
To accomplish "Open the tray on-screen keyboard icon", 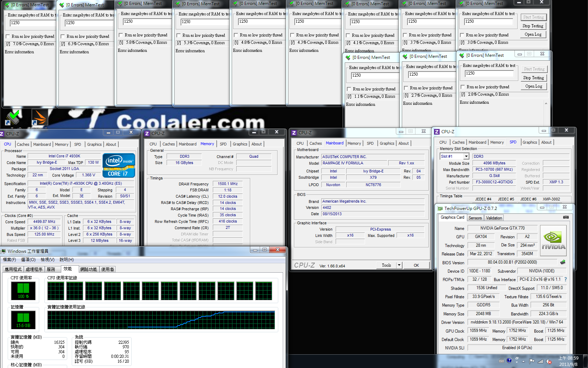I will pyautogui.click(x=502, y=361).
